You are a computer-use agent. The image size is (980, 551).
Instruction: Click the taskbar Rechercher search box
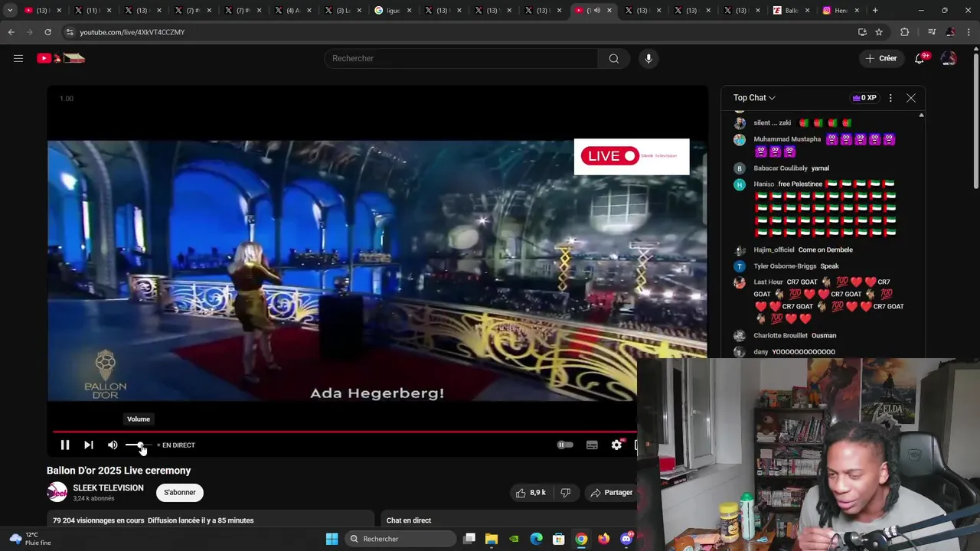pyautogui.click(x=400, y=539)
